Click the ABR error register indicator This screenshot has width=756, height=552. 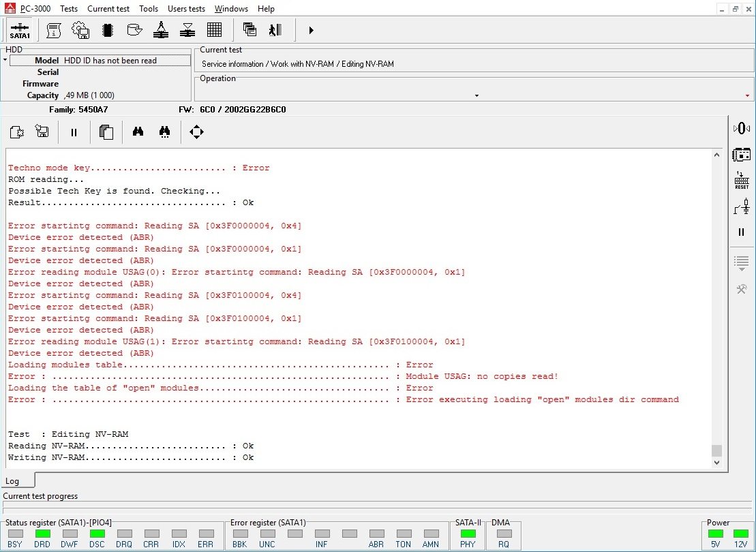pos(376,533)
